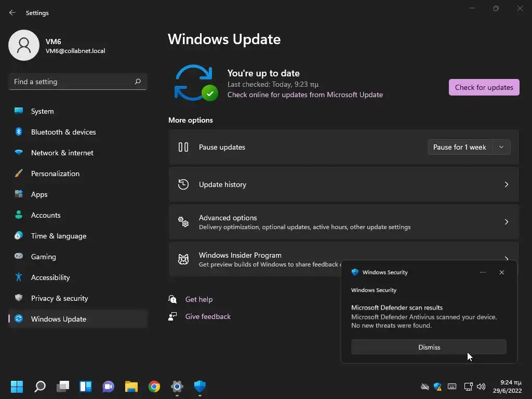532x399 pixels.
Task: Click the network tray icon
Action: [469, 387]
